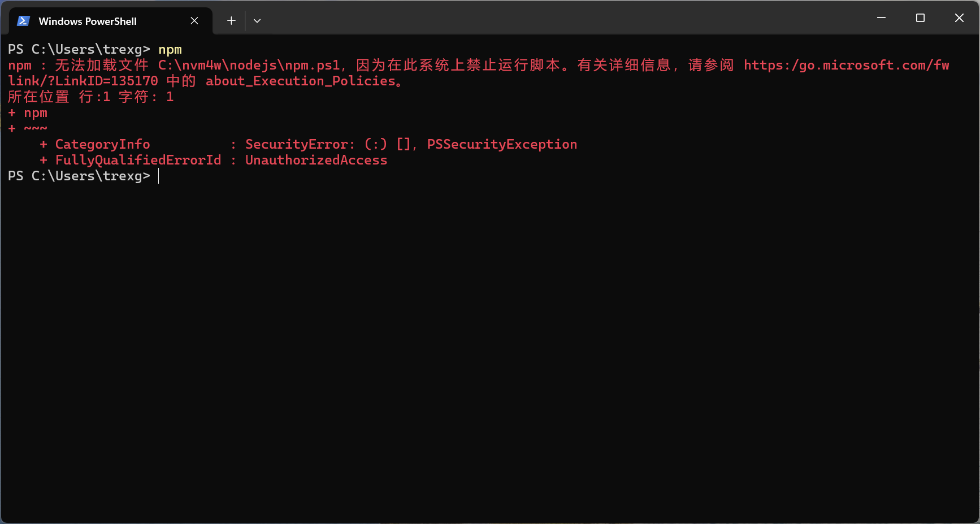Image resolution: width=980 pixels, height=524 pixels.
Task: Click the about_Execution_Policies text
Action: click(301, 81)
